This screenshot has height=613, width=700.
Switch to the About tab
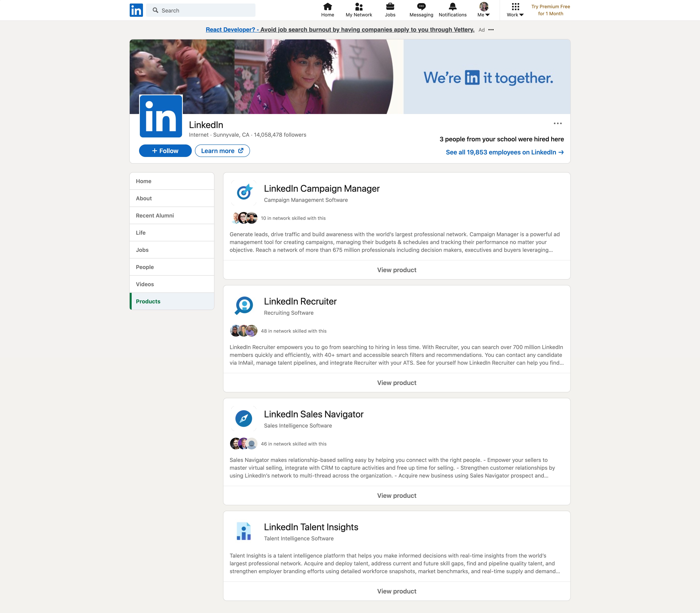[x=144, y=198]
